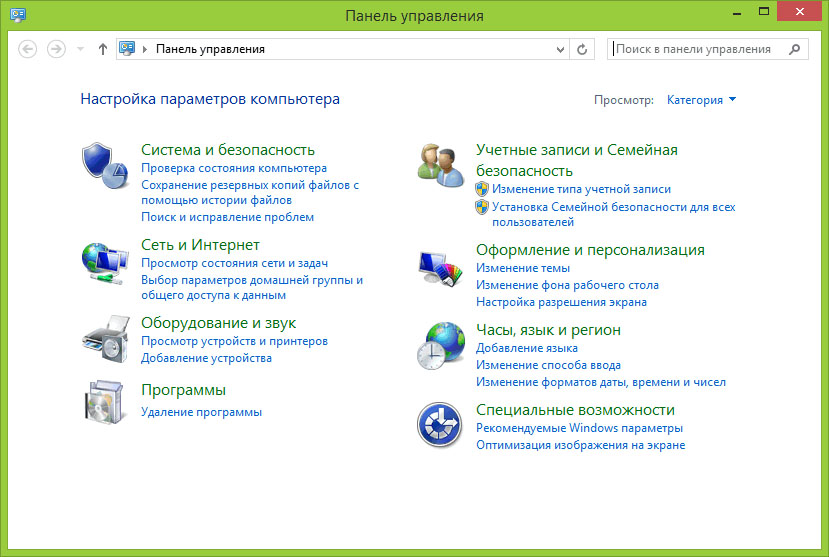Click the title bar Control Panel icon
The image size is (829, 557).
point(17,14)
